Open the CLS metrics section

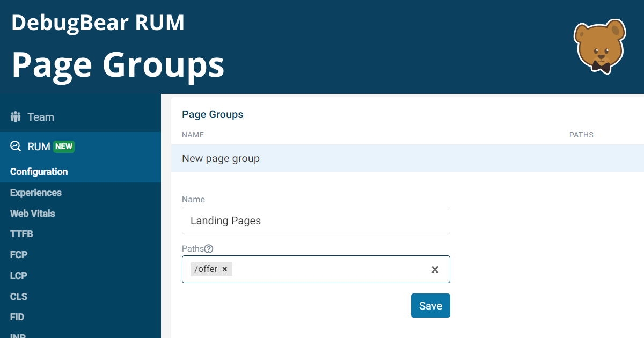click(x=18, y=296)
